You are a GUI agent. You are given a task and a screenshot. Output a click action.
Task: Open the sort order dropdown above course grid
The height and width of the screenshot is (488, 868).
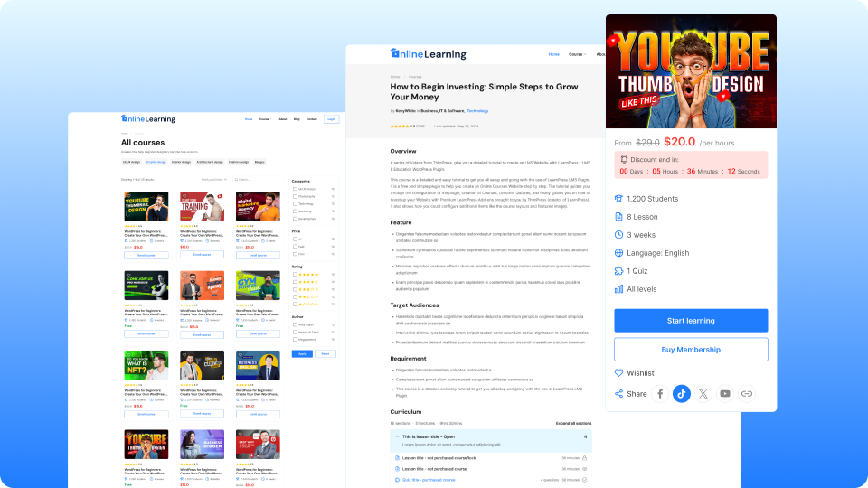point(213,180)
